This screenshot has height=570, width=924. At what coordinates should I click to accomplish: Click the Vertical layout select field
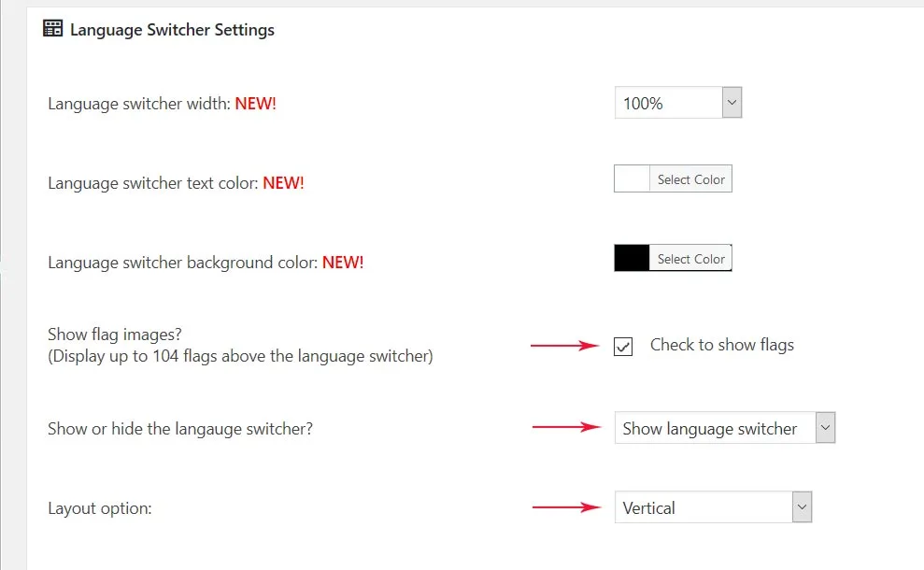pyautogui.click(x=713, y=507)
